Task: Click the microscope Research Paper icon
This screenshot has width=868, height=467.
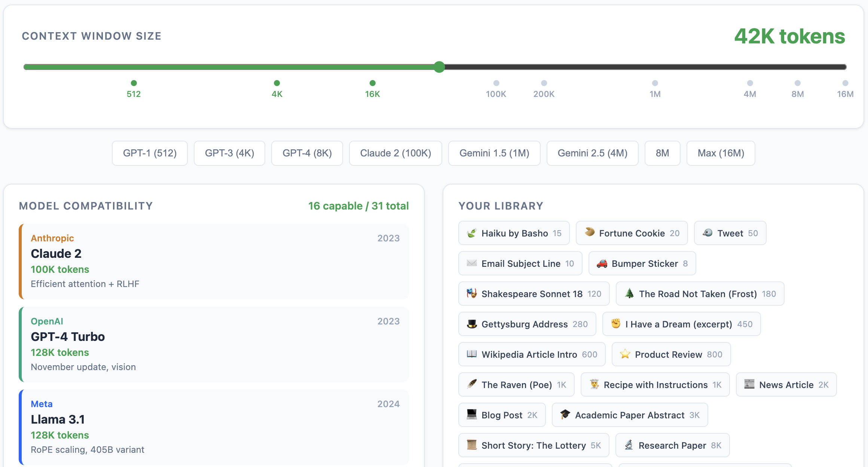Action: click(629, 445)
